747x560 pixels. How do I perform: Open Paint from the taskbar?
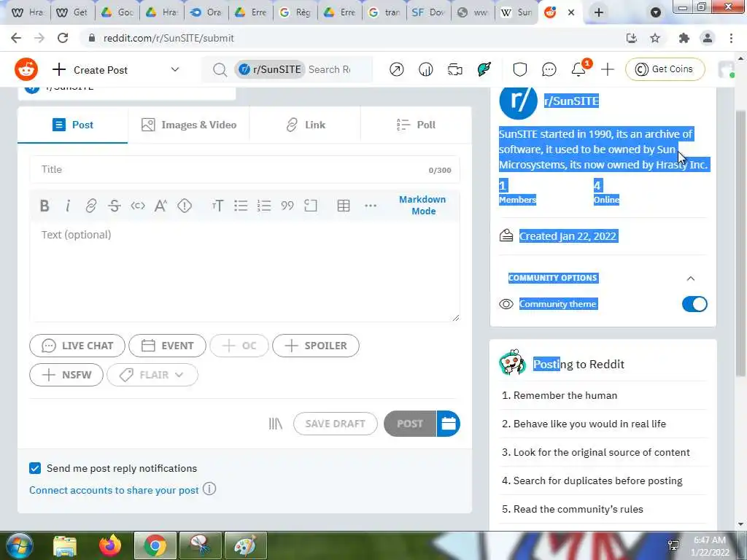246,545
